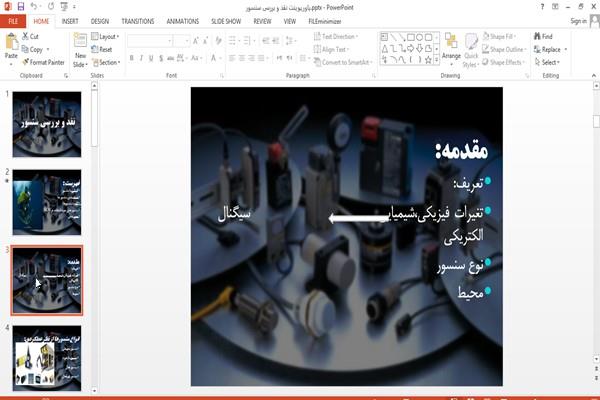Open the font size combo box
Image resolution: width=600 pixels, height=400 pixels.
coord(182,41)
